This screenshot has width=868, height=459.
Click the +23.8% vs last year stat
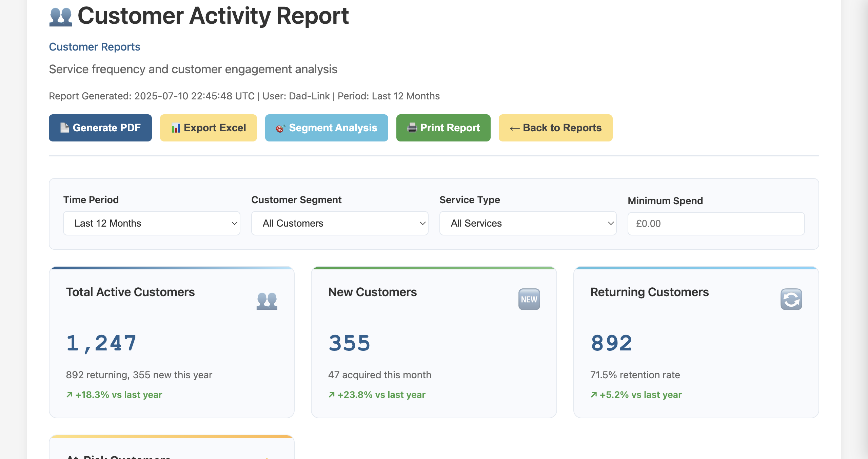[376, 395]
